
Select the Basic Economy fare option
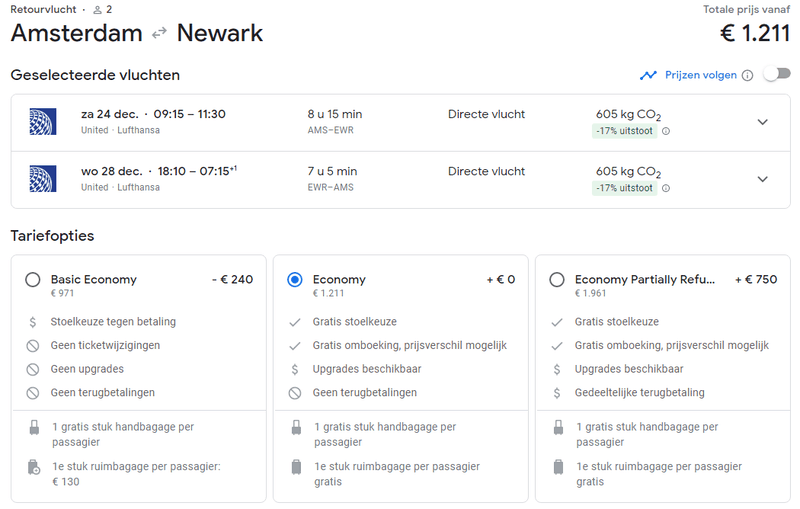tap(33, 280)
